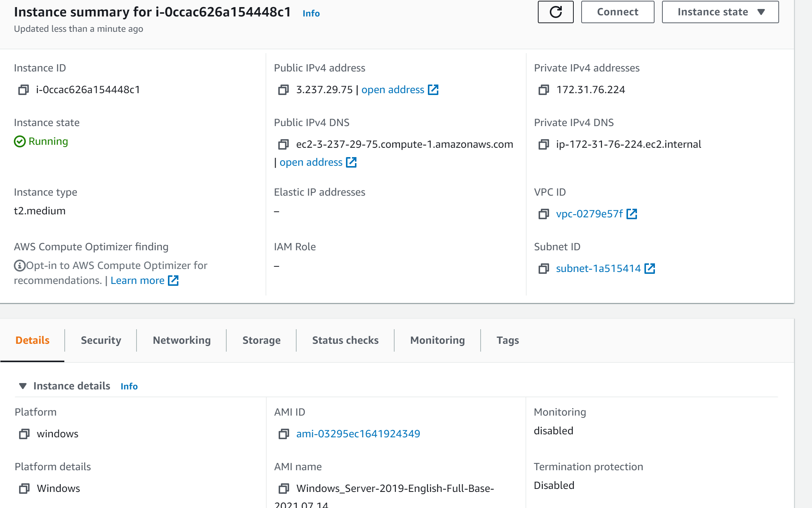Switch to the Storage tab
Image resolution: width=812 pixels, height=508 pixels.
tap(261, 340)
